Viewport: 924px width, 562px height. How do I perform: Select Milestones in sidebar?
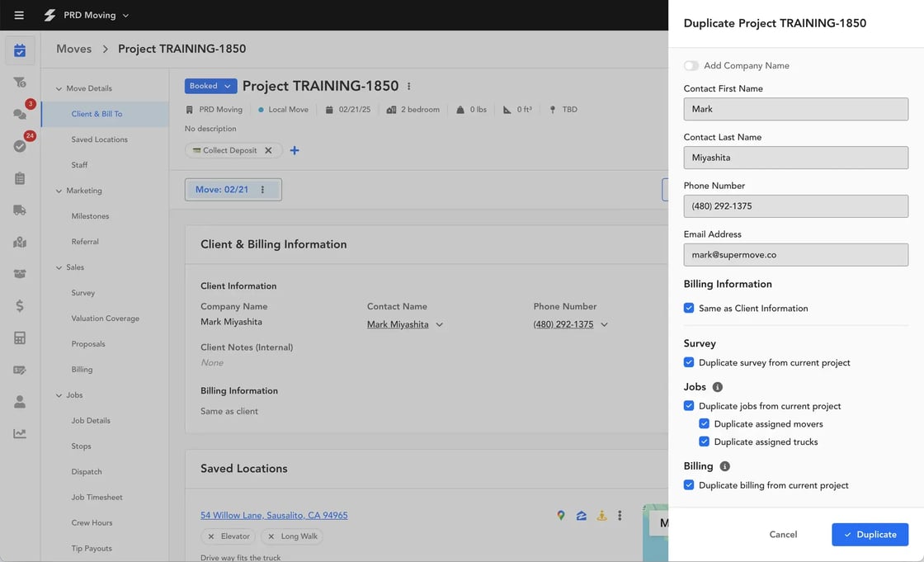(x=90, y=216)
